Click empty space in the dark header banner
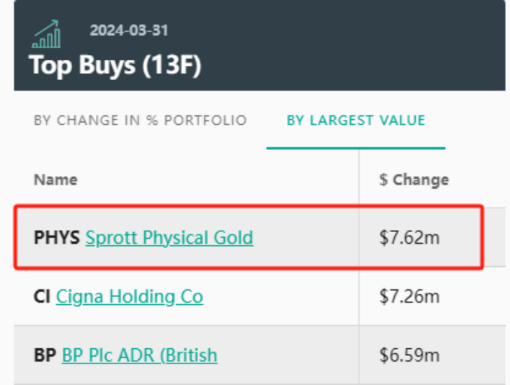The image size is (510, 385). coord(350,47)
